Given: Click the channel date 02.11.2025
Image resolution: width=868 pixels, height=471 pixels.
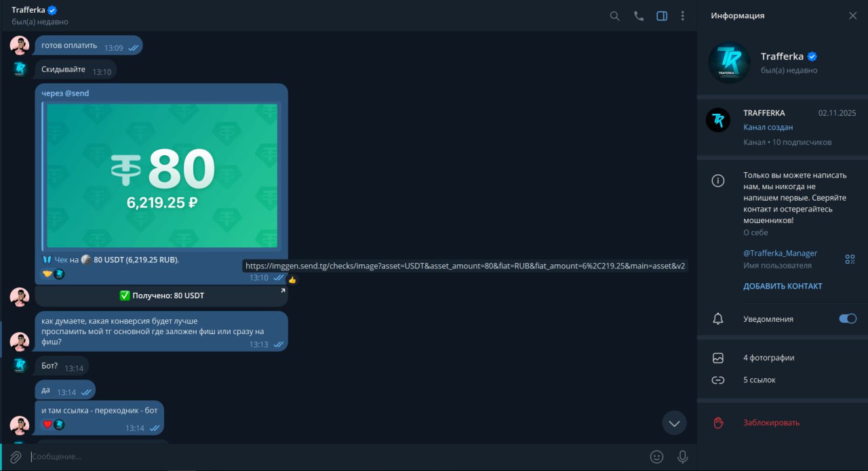Looking at the screenshot, I should 837,113.
